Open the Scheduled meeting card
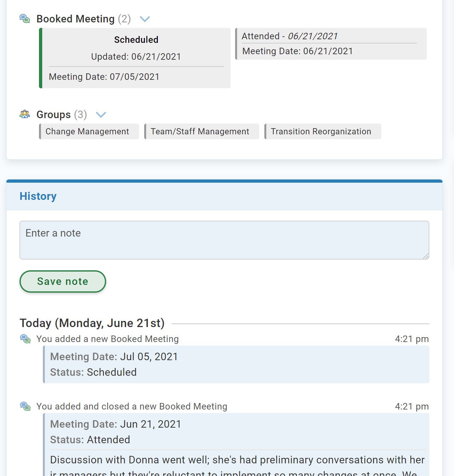This screenshot has height=476, width=454. (x=136, y=58)
